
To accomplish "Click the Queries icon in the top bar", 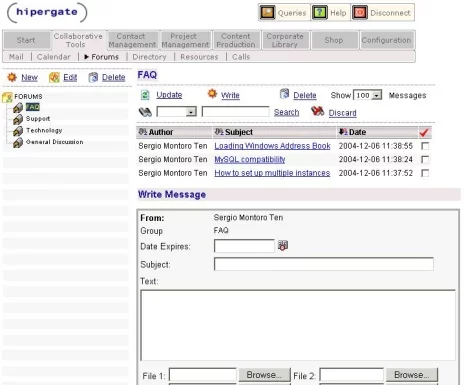I will pyautogui.click(x=267, y=13).
